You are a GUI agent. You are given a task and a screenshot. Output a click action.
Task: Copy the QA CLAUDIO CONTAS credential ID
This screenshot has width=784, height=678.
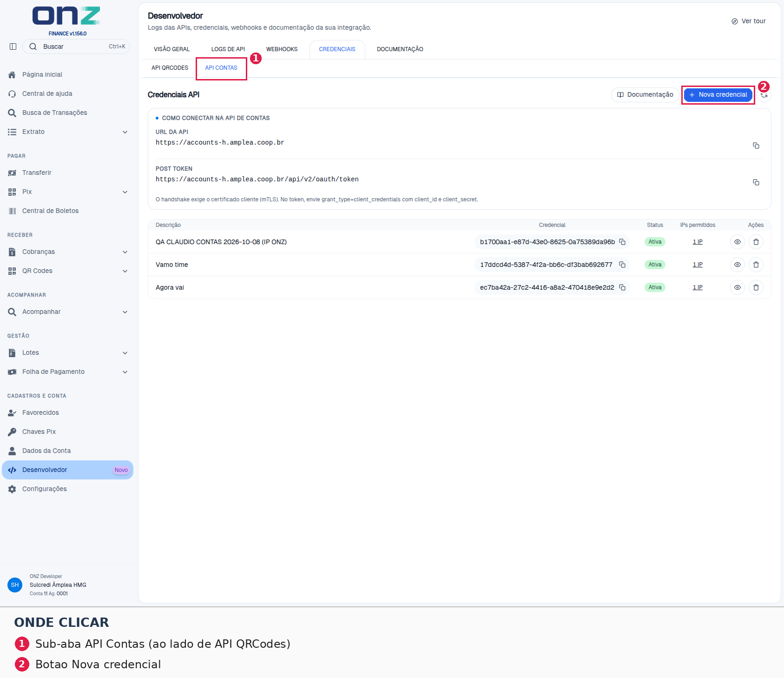(x=622, y=242)
